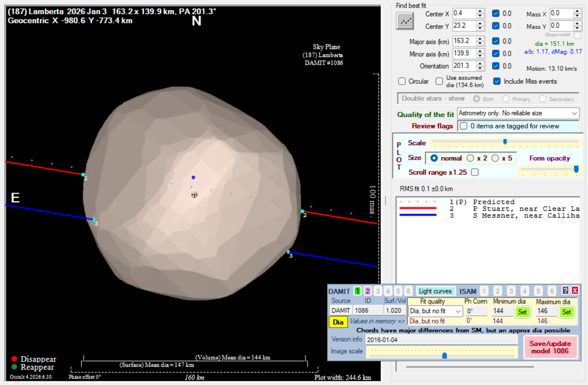Click the 'Motion: 13.10 km/s' text

(x=551, y=69)
